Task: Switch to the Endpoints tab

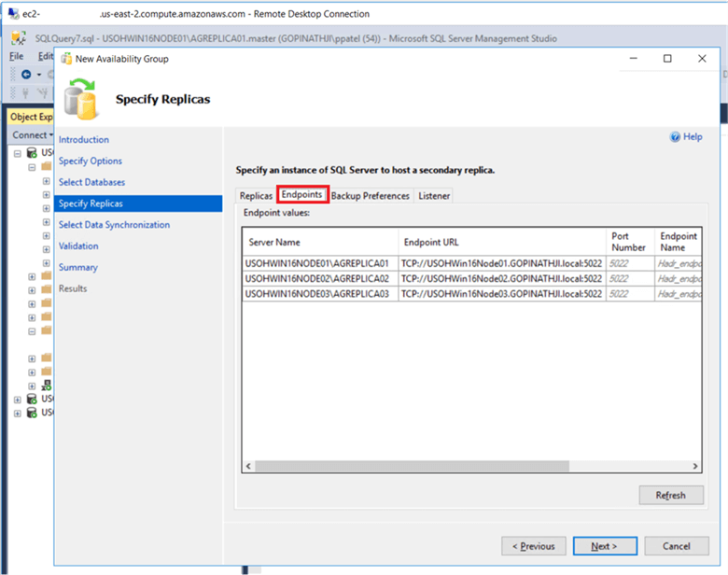Action: pos(302,194)
